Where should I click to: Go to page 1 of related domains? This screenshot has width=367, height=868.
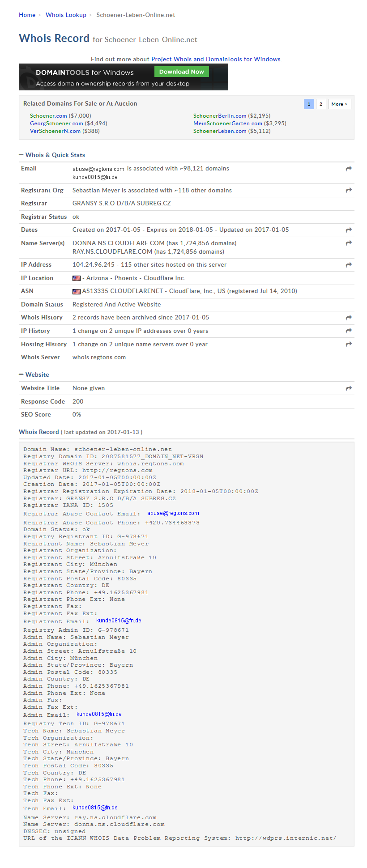309,104
